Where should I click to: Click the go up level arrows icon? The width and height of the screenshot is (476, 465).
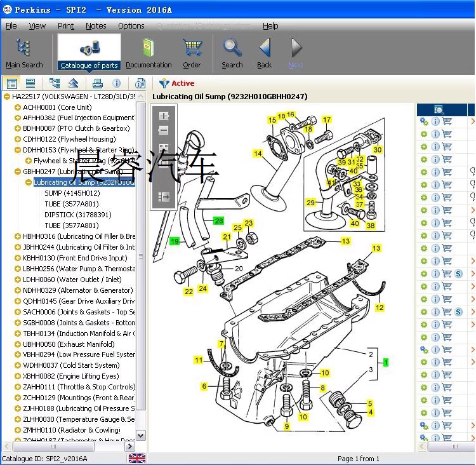74,83
